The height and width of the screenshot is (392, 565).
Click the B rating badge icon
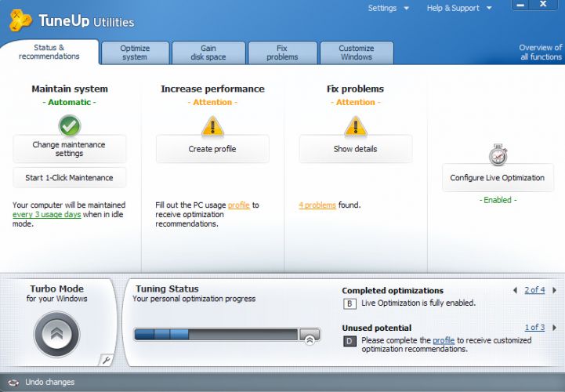(x=350, y=303)
